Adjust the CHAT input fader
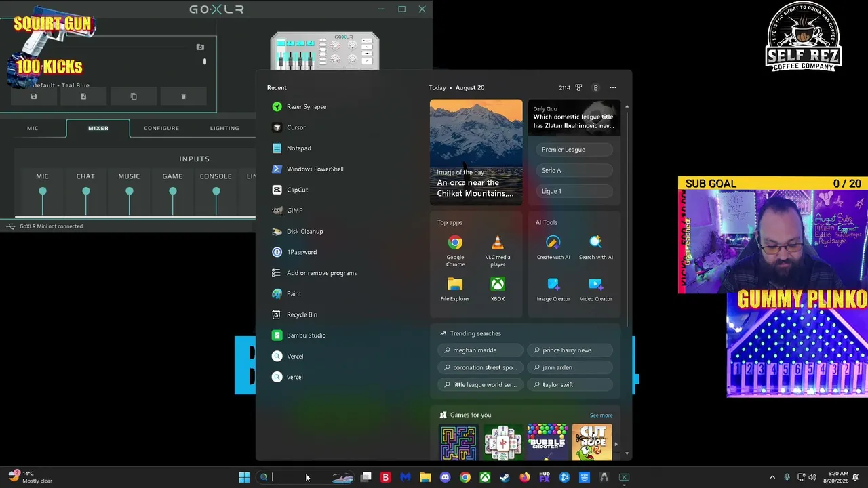This screenshot has width=868, height=488. 86,192
